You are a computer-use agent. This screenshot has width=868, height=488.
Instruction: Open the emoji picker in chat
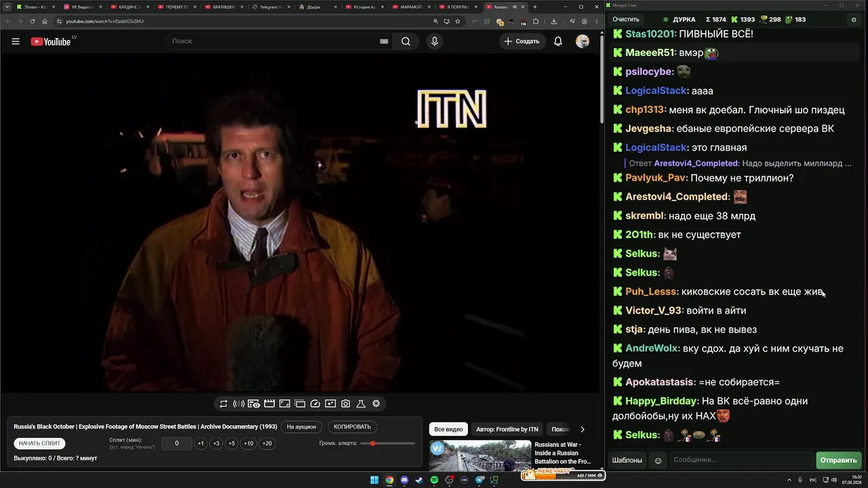(658, 460)
